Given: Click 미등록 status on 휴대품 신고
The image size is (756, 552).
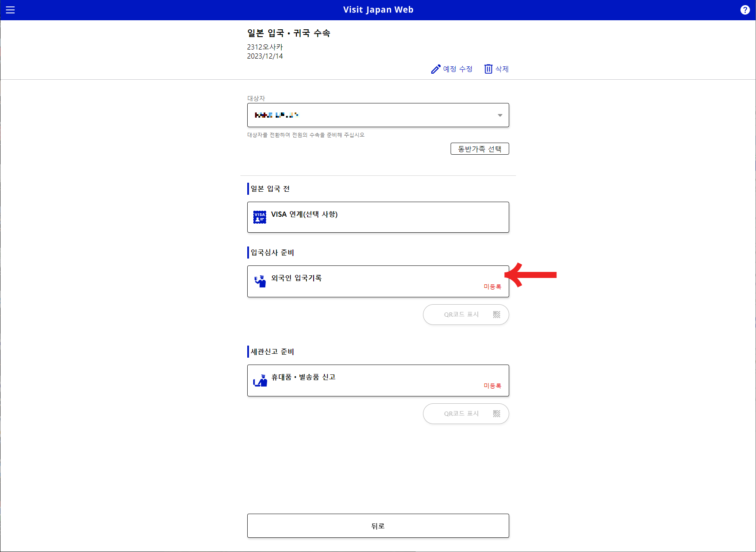Looking at the screenshot, I should (x=492, y=386).
